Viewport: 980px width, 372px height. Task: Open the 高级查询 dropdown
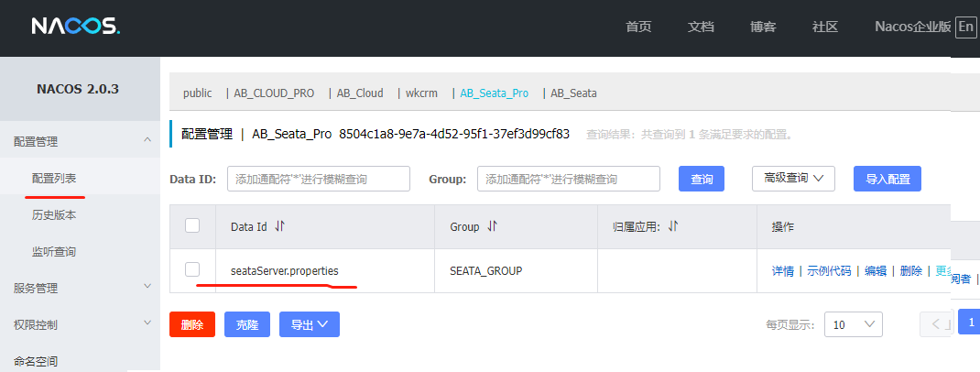(x=793, y=179)
